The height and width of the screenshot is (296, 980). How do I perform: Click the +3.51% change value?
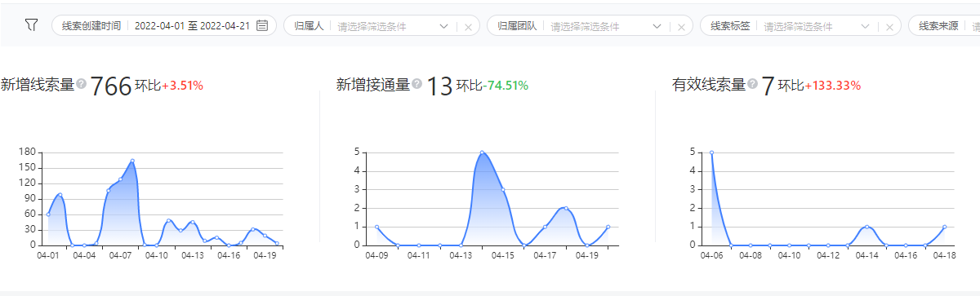(181, 85)
